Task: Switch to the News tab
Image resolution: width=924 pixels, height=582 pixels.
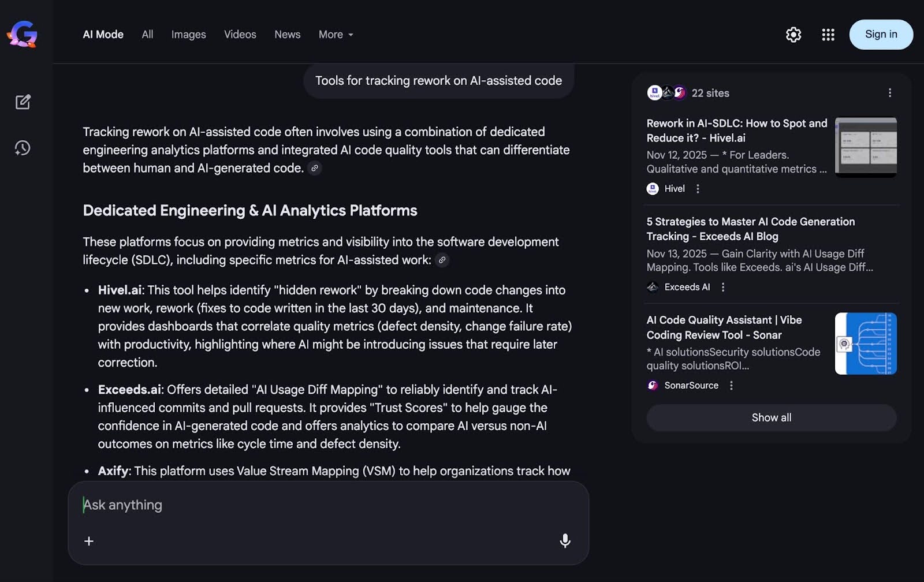Action: [x=287, y=35]
